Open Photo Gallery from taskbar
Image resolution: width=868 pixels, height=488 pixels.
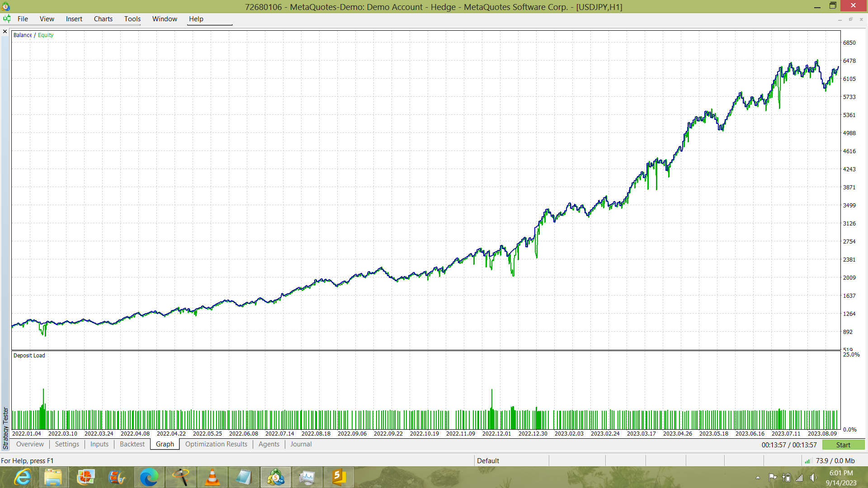(x=85, y=477)
